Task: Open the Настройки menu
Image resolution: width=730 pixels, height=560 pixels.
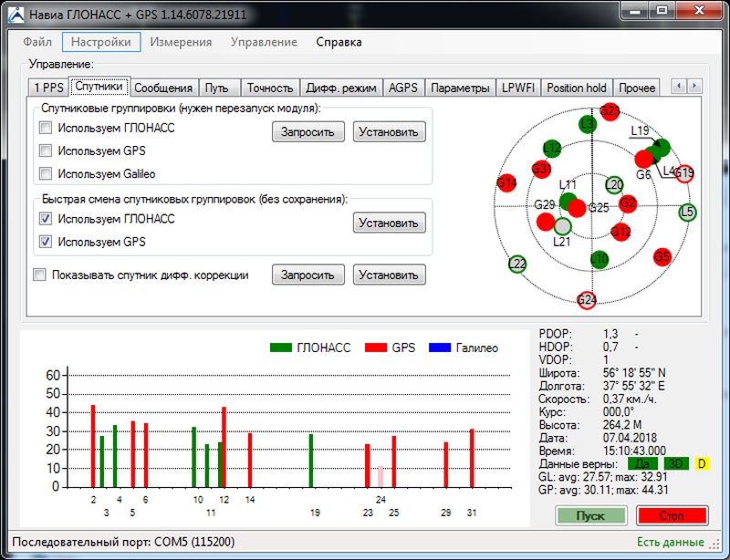Action: [x=101, y=42]
